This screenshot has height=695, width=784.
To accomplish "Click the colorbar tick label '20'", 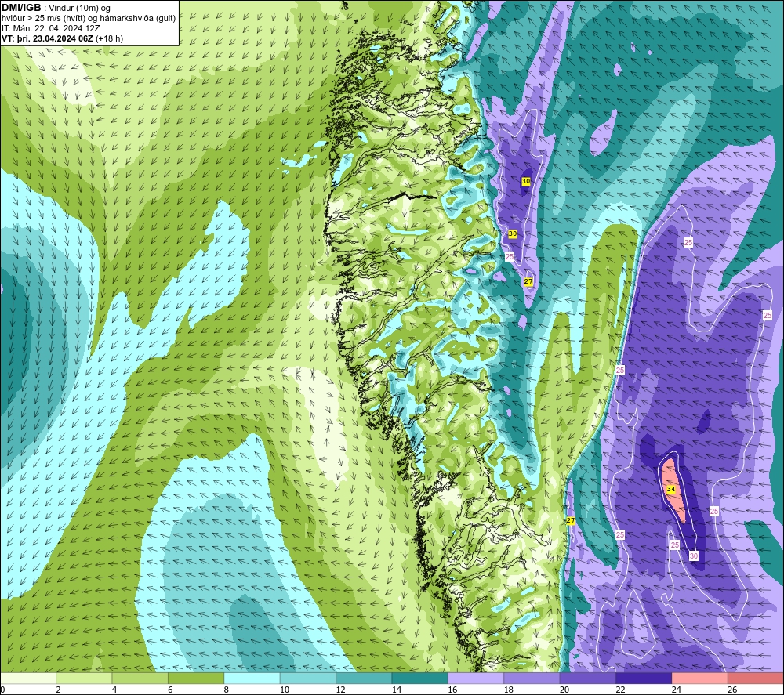I will [564, 690].
